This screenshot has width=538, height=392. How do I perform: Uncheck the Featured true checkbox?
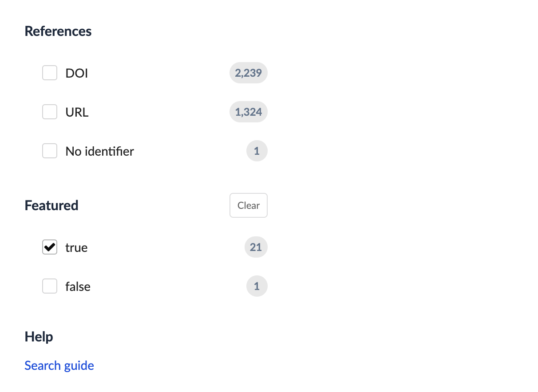50,247
